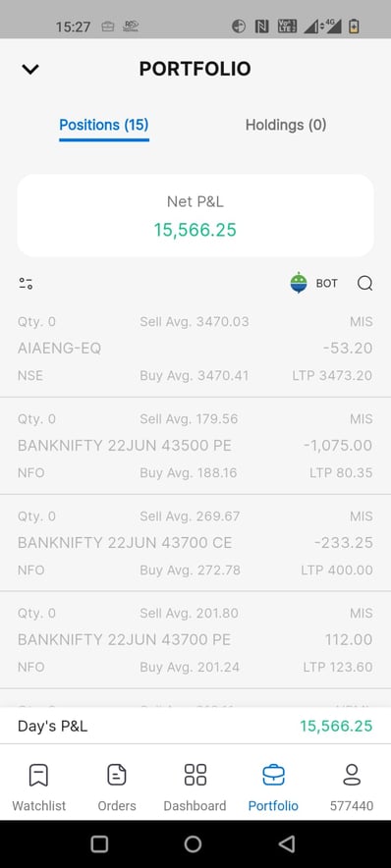Open Watchlist bookmark icon
This screenshot has width=391, height=868.
pyautogui.click(x=38, y=775)
